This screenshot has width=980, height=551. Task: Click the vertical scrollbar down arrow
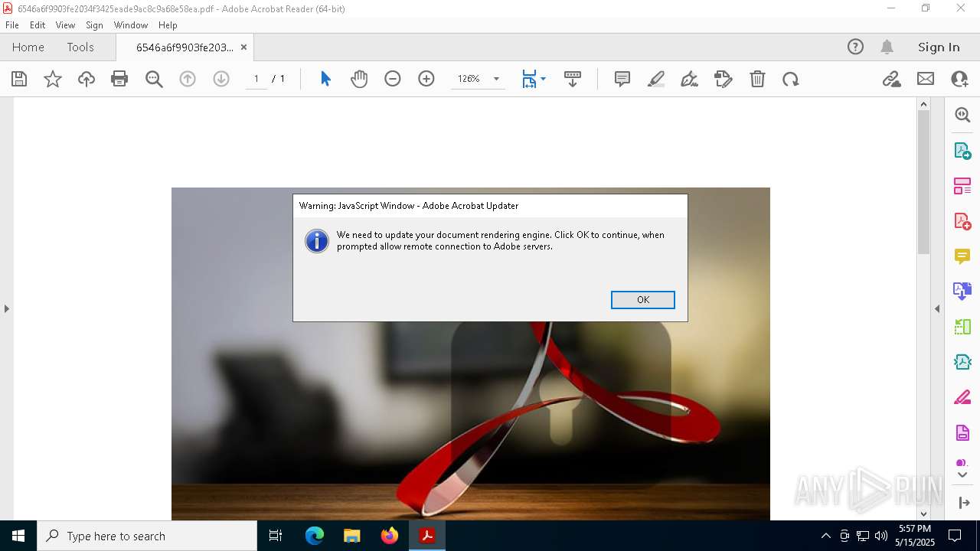(923, 514)
